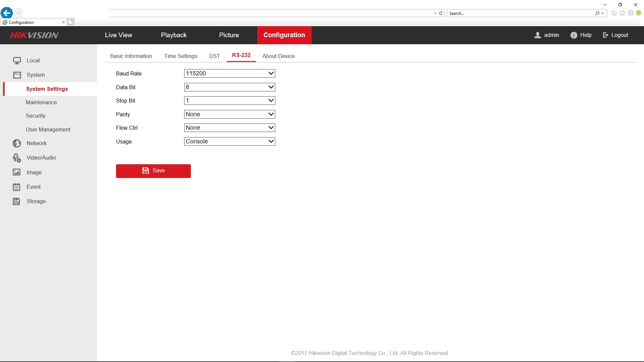The height and width of the screenshot is (362, 644).
Task: Click the Help info icon
Action: pos(574,35)
